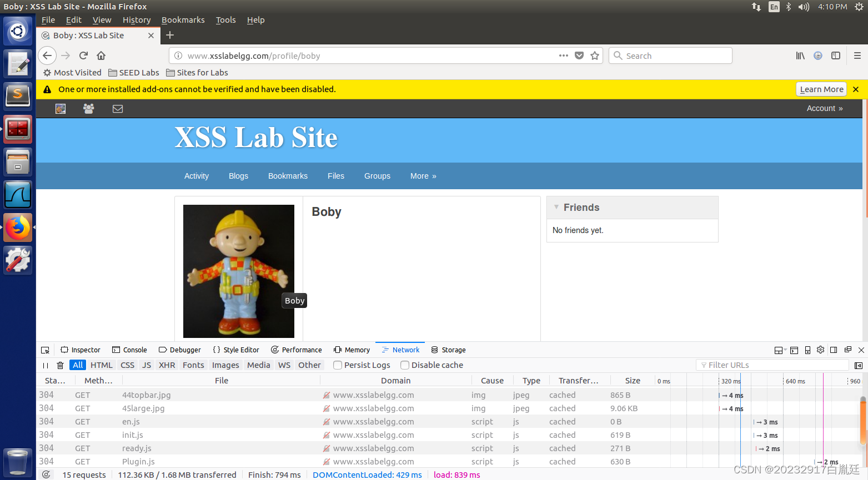Image resolution: width=868 pixels, height=480 pixels.
Task: Expand the Account dropdown menu
Action: [825, 109]
